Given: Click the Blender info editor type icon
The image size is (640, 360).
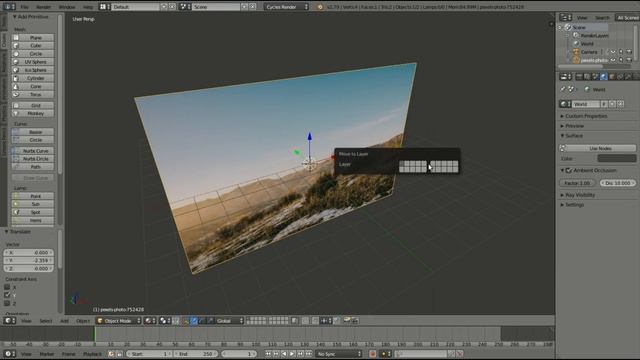Looking at the screenshot, I should tap(9, 7).
